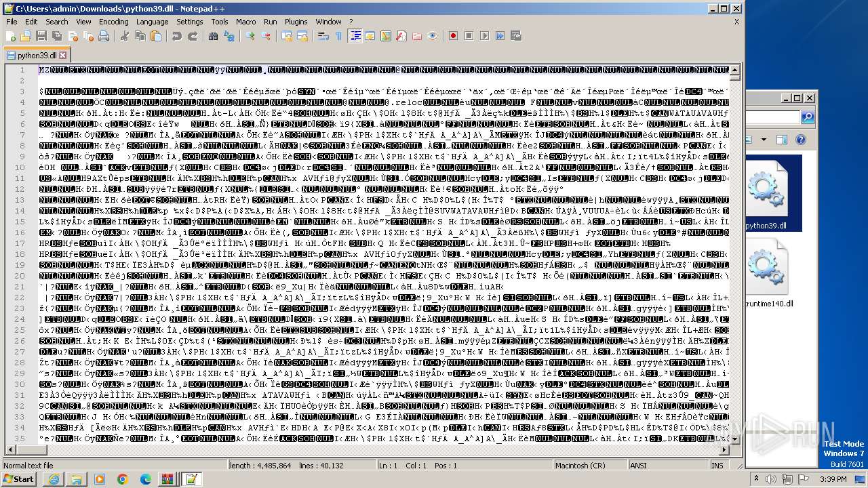Click the Redo toolbar icon
This screenshot has width=868, height=488.
193,36
